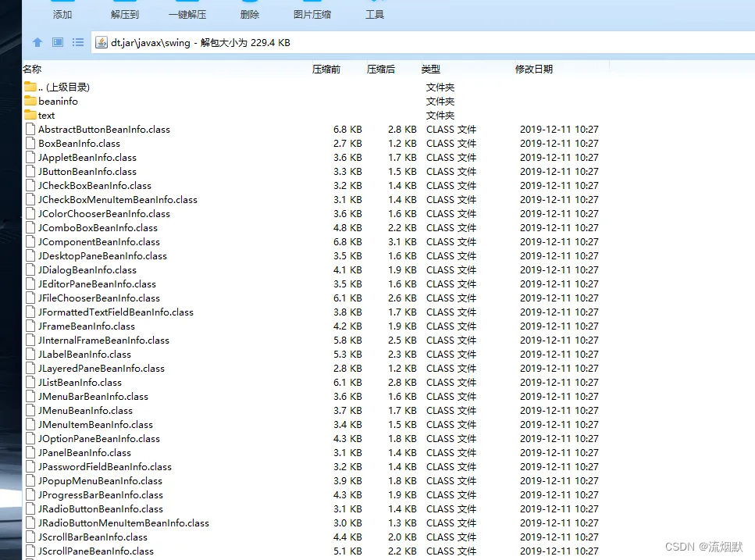Viewport: 755px width, 560px height.
Task: Click the file icon of JMenuBarBeanInfo.class
Action: coord(30,396)
